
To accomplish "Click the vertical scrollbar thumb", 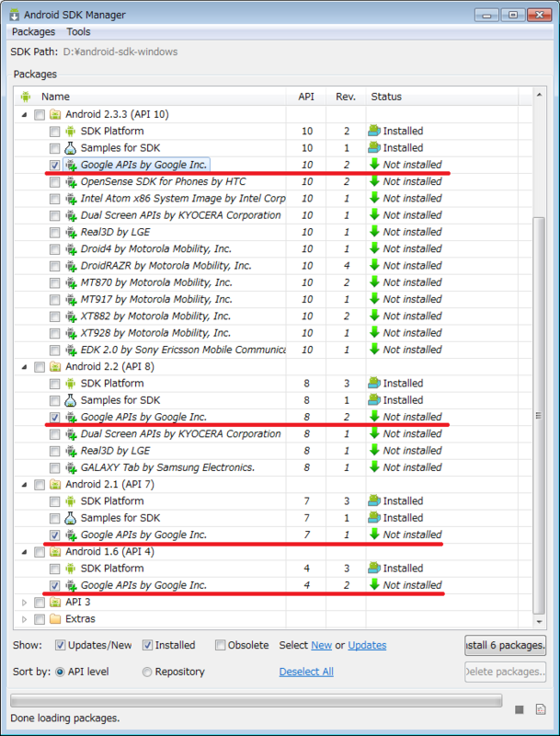I will click(540, 416).
